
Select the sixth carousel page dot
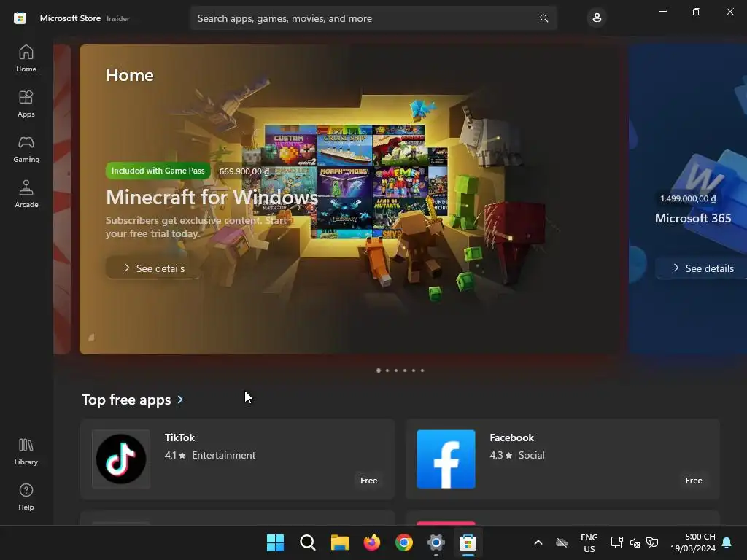[422, 370]
